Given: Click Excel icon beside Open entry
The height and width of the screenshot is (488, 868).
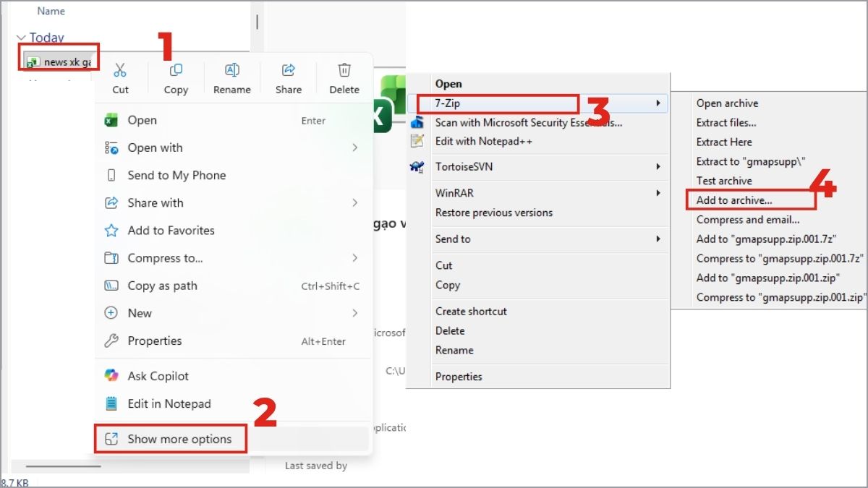Looking at the screenshot, I should (x=111, y=121).
